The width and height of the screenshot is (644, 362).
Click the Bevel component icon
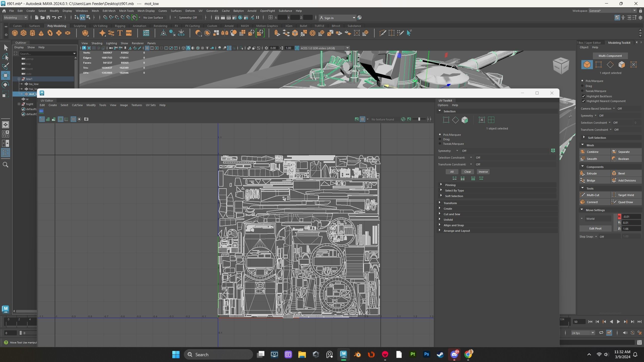(614, 173)
